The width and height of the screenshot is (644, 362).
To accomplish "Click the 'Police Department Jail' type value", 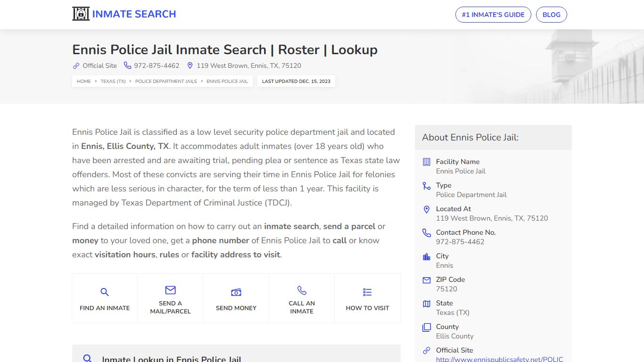I will 471,195.
